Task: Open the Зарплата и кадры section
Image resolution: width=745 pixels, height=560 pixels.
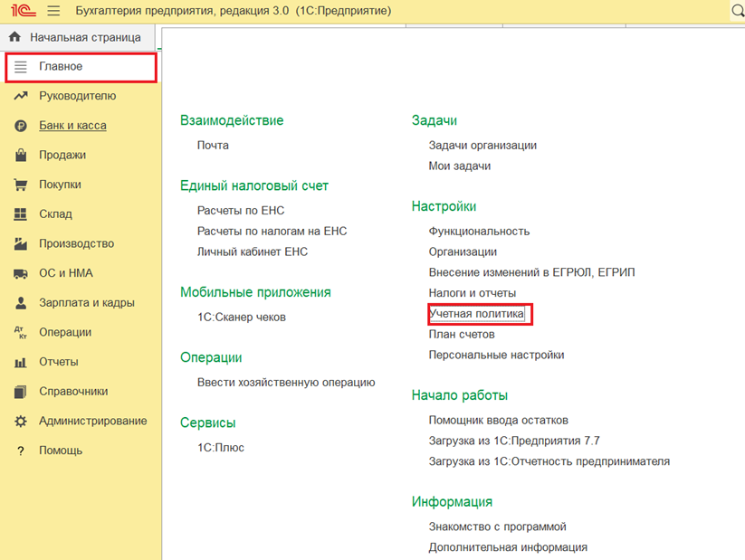Action: 87,302
